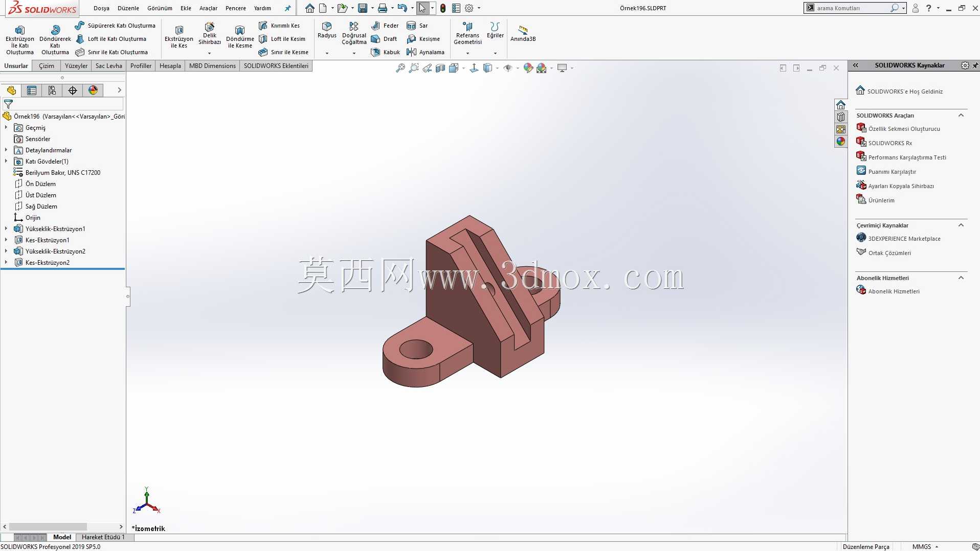
Task: Select the Ekstrüzyon ile Katı Oluşturma tool
Action: pyautogui.click(x=20, y=40)
